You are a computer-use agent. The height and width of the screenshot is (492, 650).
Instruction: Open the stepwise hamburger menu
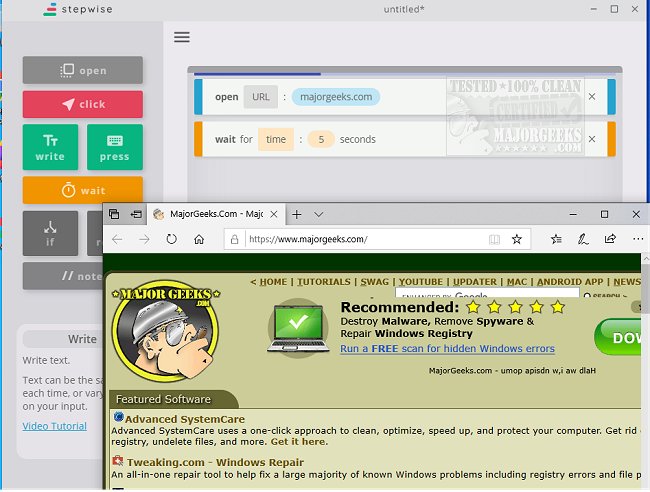coord(182,37)
